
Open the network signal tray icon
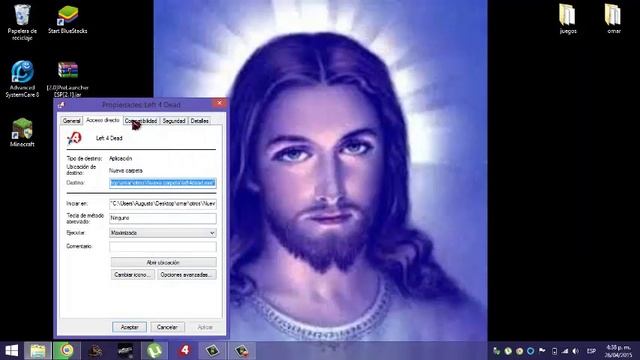(565, 351)
